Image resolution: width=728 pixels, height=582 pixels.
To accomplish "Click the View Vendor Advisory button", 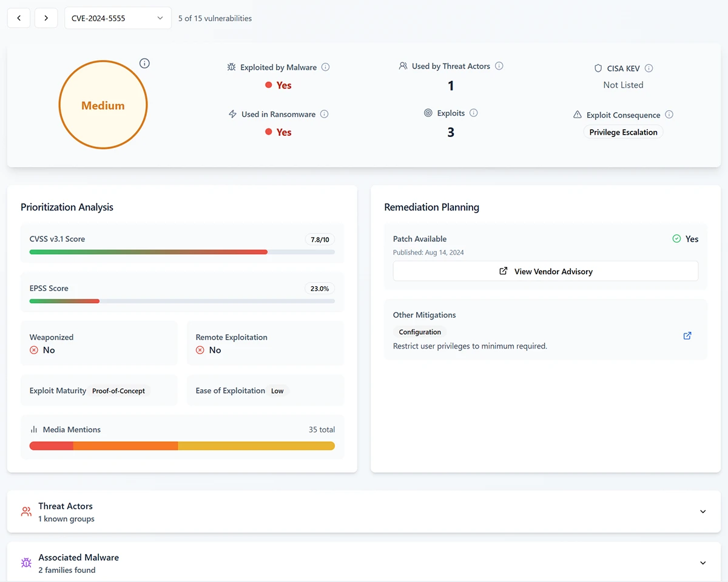I will (545, 271).
